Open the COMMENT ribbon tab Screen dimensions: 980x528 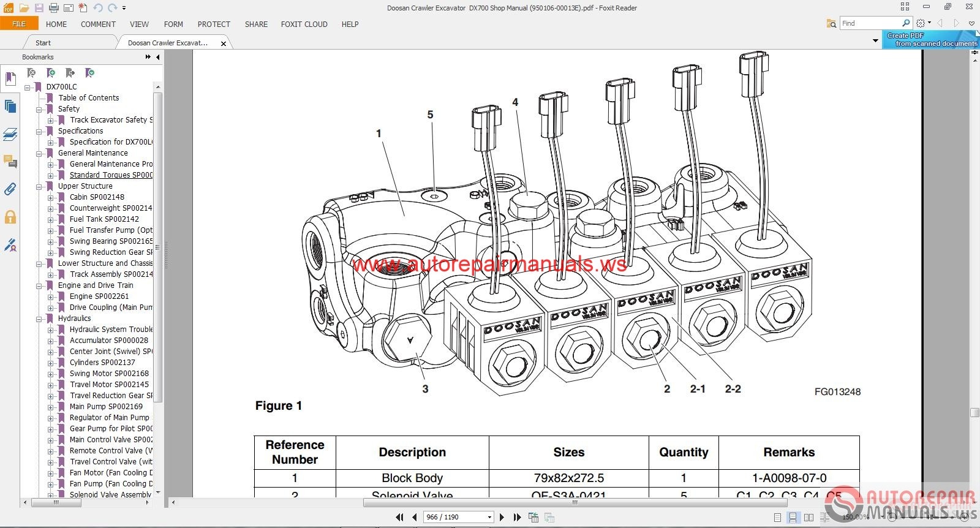(x=98, y=25)
